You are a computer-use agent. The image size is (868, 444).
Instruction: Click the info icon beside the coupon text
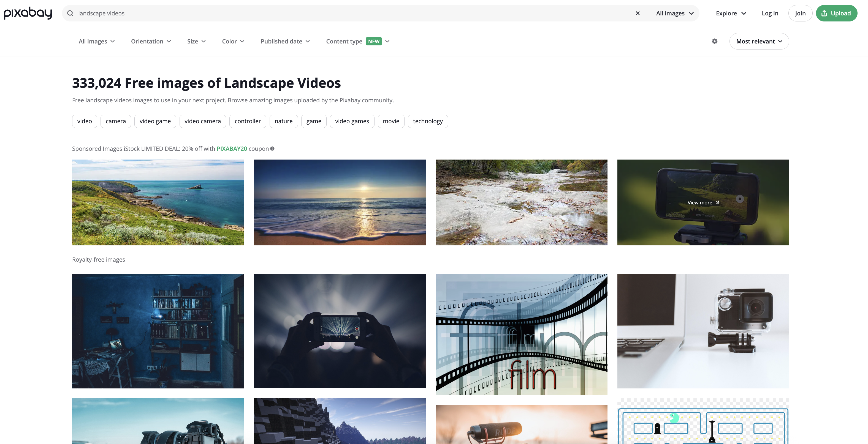(x=273, y=149)
